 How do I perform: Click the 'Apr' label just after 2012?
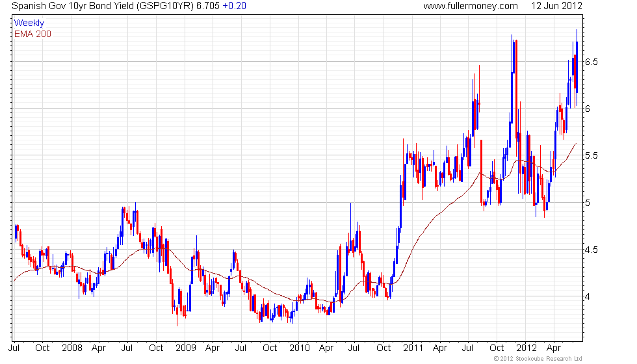(554, 348)
